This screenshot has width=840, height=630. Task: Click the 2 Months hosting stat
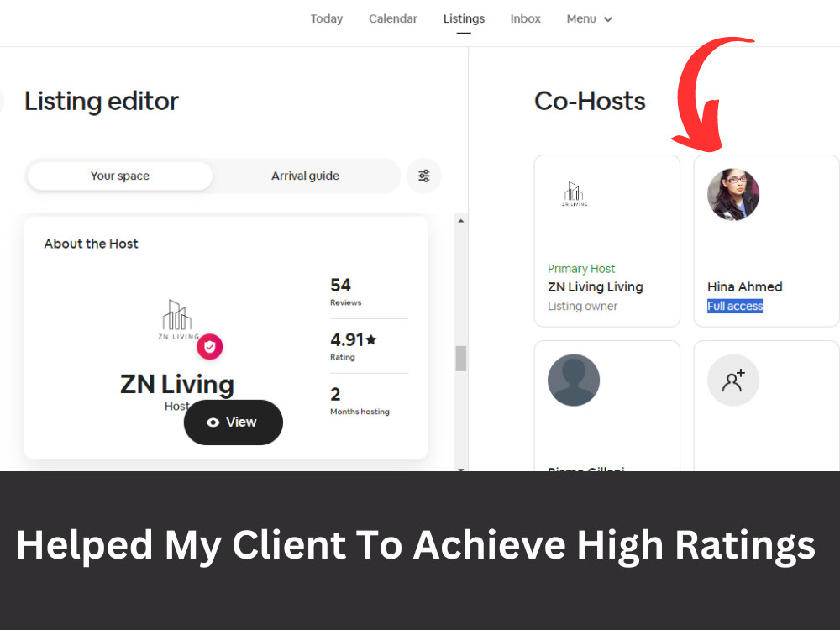pos(360,401)
